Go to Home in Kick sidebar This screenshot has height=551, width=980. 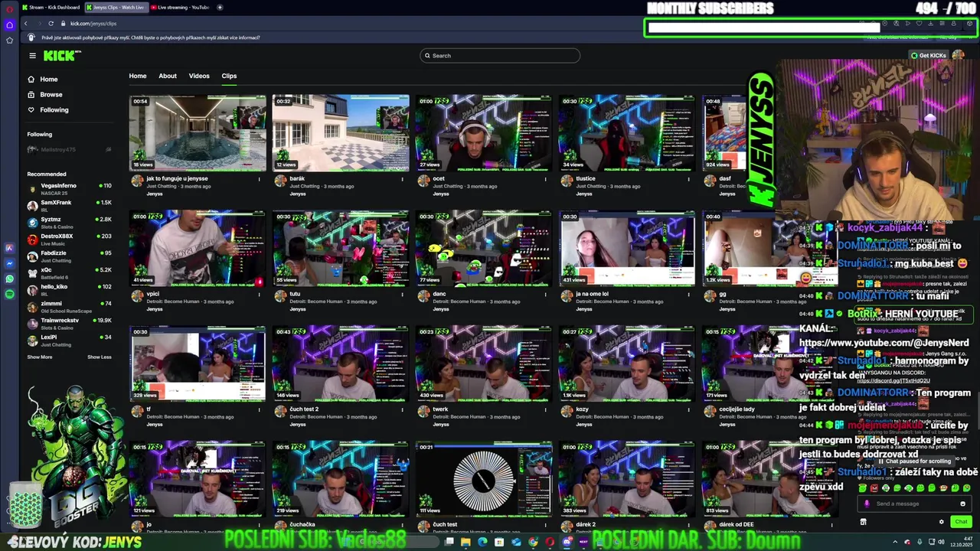[43, 79]
